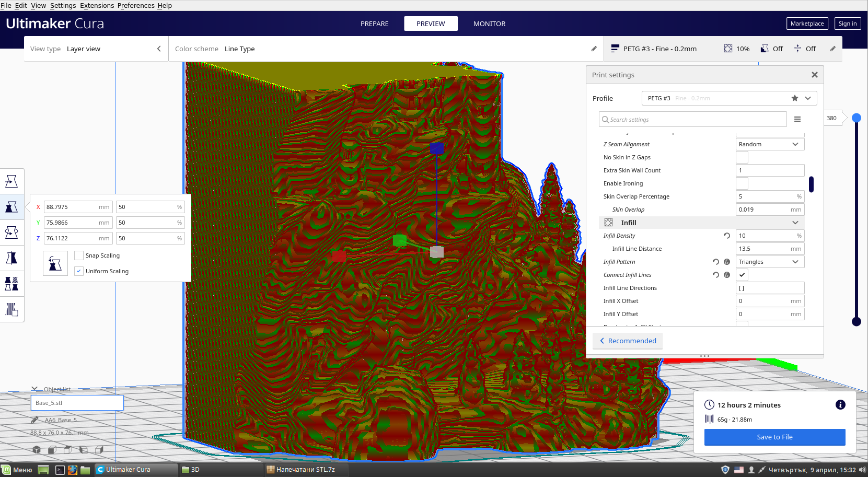Show print info details icon

tap(840, 404)
